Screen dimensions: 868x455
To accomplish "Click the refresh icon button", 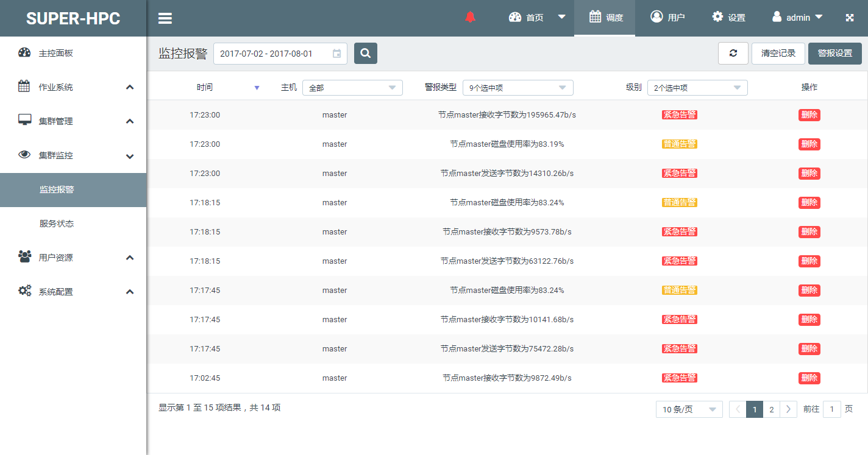I will 733,53.
